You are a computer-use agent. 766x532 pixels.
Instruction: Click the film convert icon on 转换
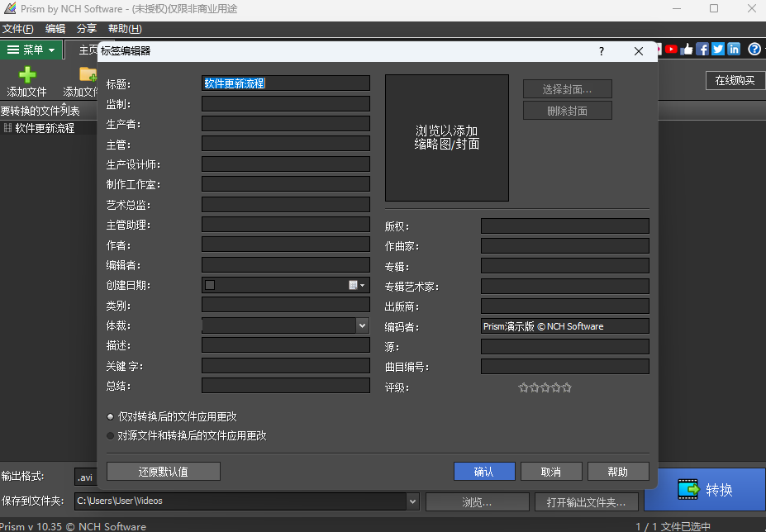pyautogui.click(x=689, y=489)
